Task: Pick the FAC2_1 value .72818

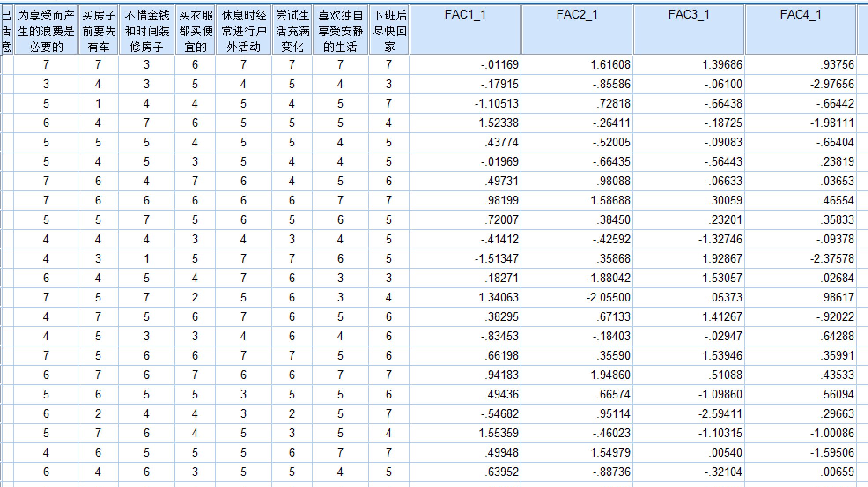Action: [x=577, y=104]
